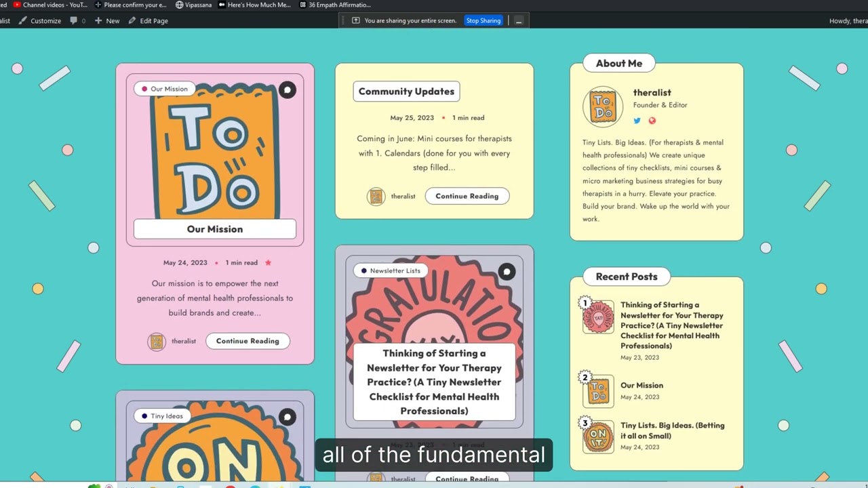Click the comment bubble icon on Newsletter Lists card
This screenshot has width=868, height=488.
507,272
